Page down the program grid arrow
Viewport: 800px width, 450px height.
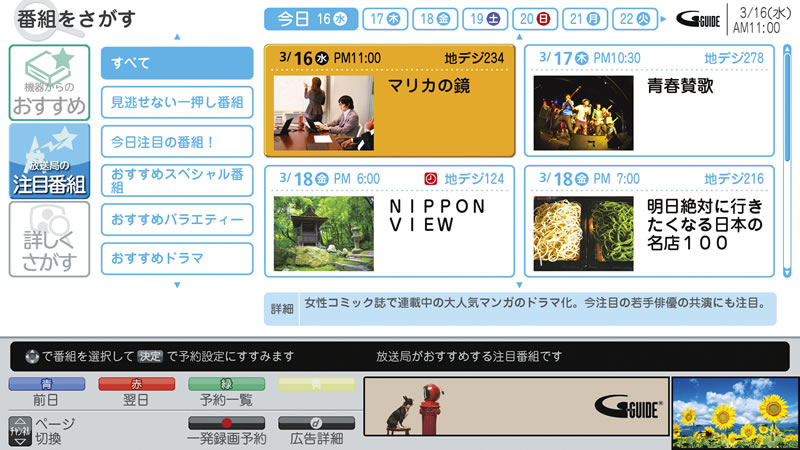tap(519, 285)
